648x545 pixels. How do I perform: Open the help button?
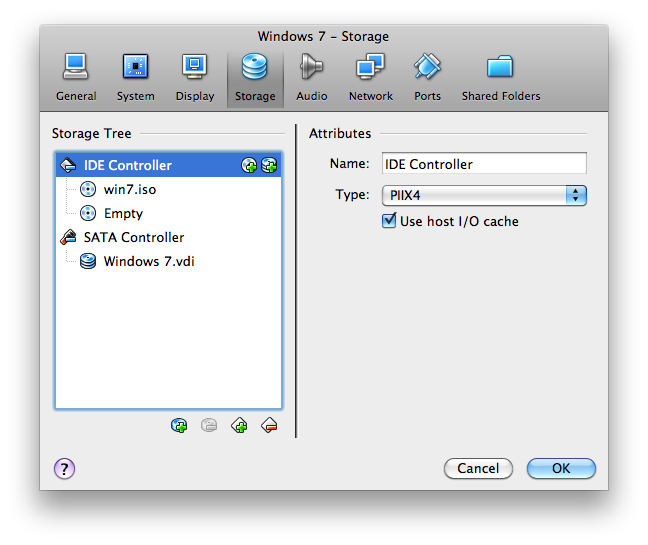(64, 469)
